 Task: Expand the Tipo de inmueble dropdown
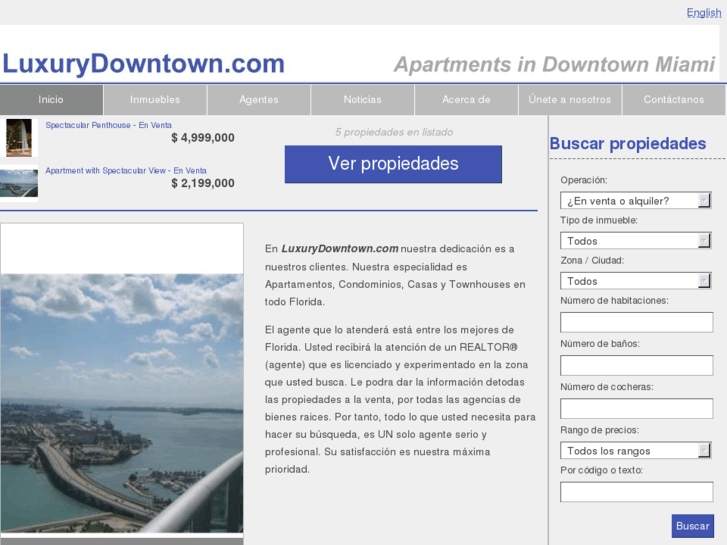click(636, 241)
